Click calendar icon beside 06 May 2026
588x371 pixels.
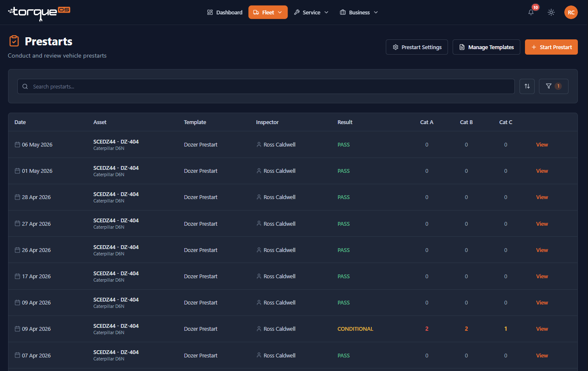(x=17, y=144)
